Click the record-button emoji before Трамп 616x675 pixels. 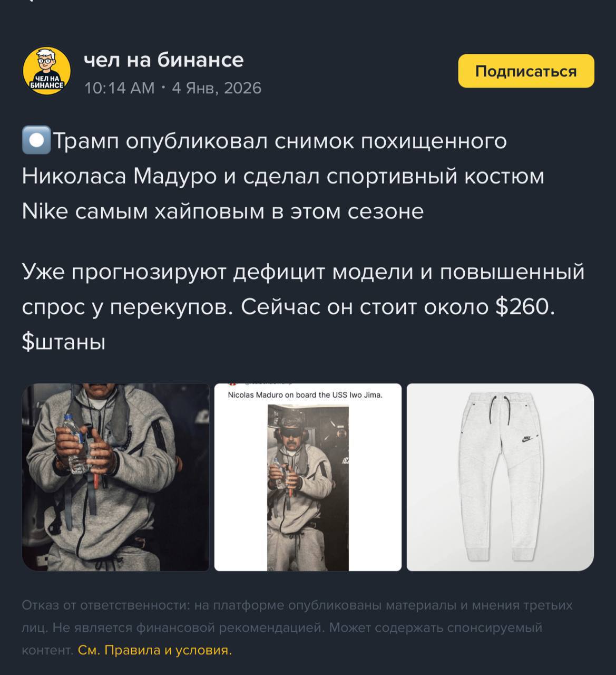[36, 140]
